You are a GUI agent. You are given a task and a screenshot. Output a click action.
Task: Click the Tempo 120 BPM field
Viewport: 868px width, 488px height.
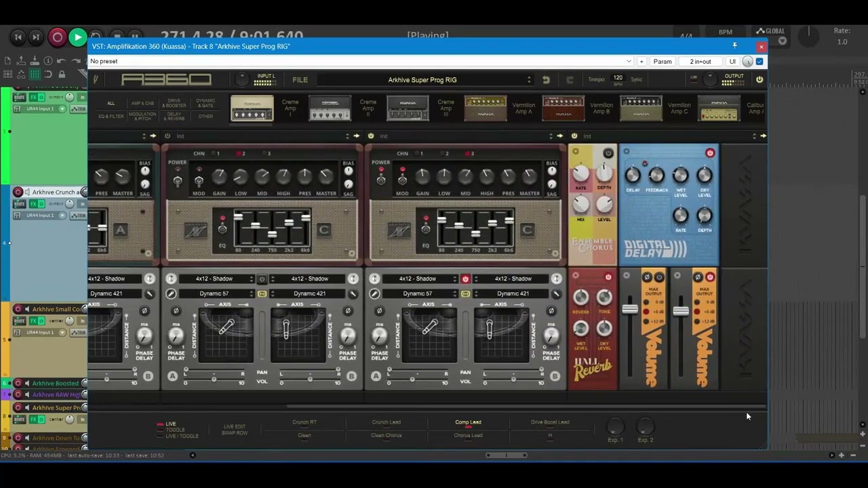618,79
